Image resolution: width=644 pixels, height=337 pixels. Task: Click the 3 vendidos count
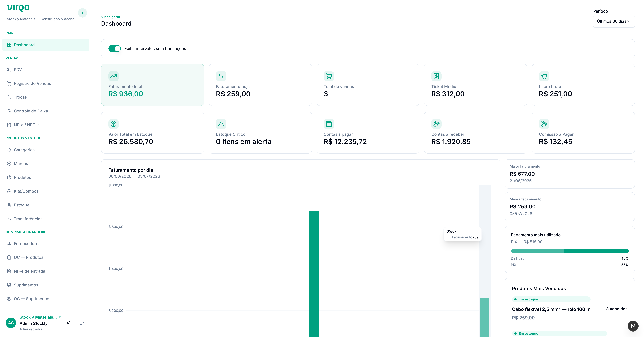(x=617, y=309)
